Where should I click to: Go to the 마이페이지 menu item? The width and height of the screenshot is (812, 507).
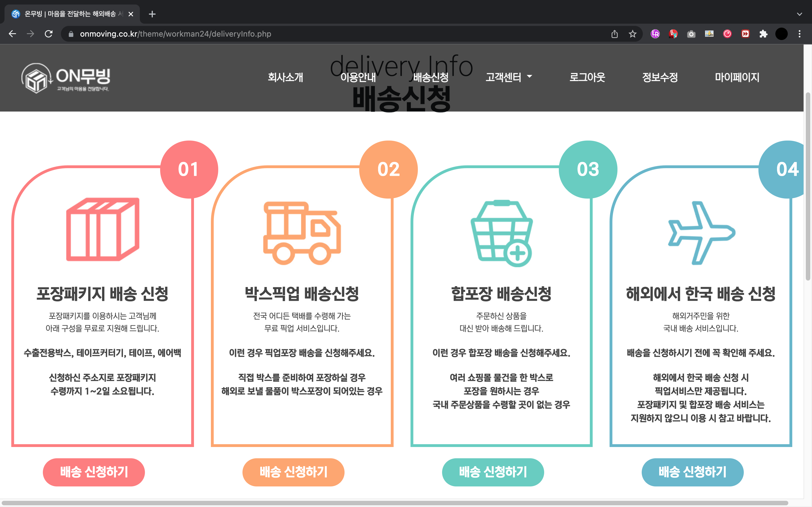[x=737, y=77]
